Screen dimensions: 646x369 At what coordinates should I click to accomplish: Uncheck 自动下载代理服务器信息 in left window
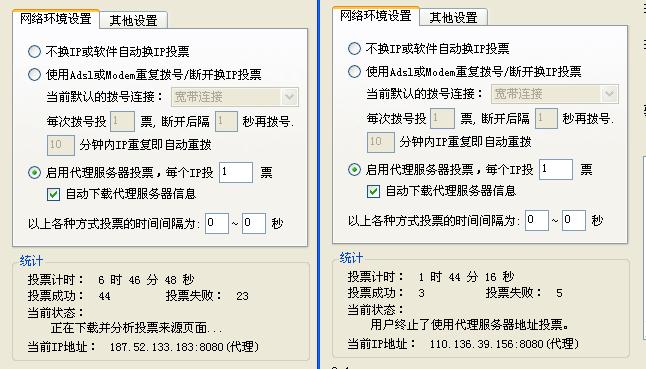pos(54,194)
